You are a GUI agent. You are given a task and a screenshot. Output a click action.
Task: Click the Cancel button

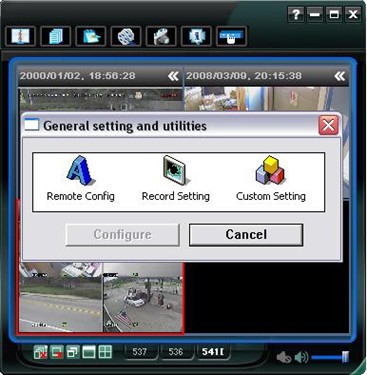point(246,235)
